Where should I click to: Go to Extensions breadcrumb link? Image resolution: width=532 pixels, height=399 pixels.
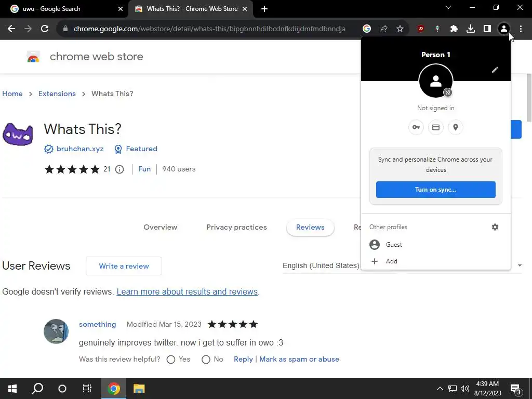click(x=57, y=94)
